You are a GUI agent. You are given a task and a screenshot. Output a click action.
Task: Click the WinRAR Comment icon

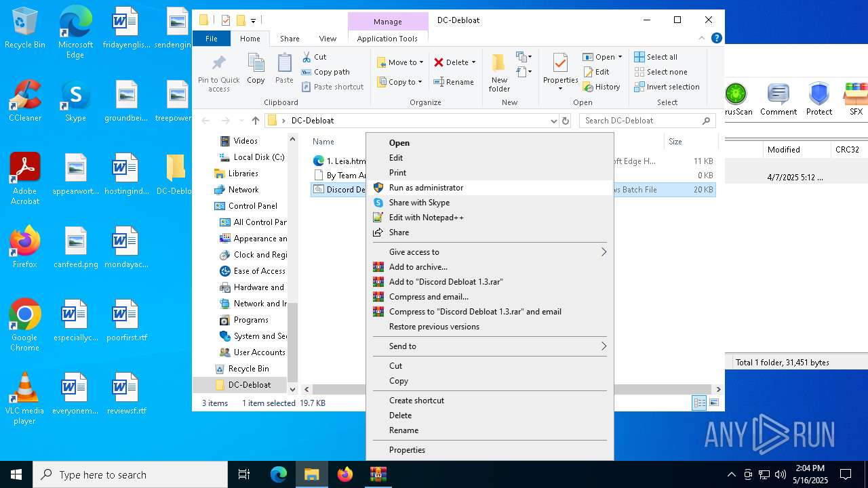(x=778, y=100)
